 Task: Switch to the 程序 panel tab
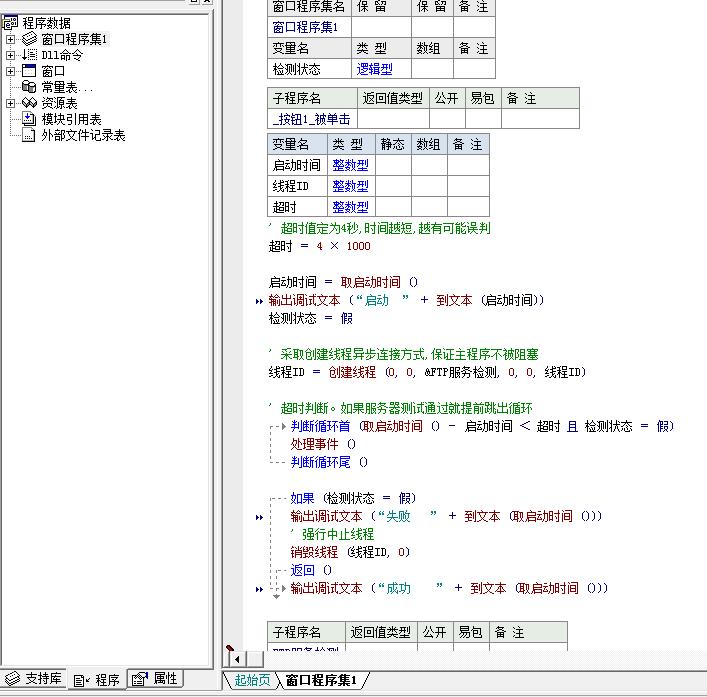tap(96, 679)
